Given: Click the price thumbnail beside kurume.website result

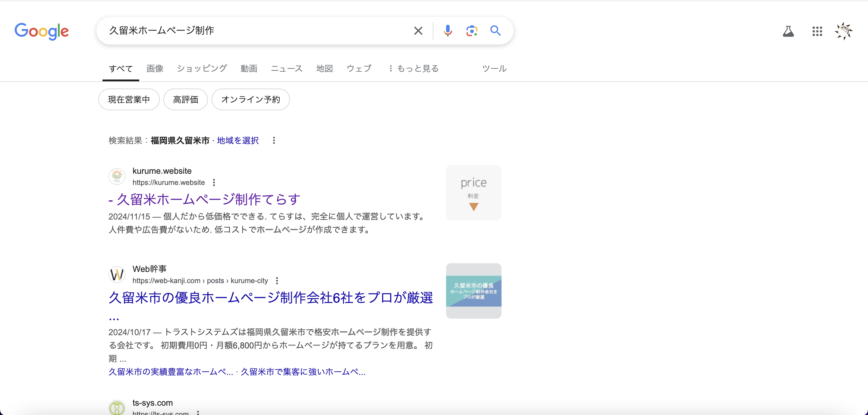Looking at the screenshot, I should [473, 192].
